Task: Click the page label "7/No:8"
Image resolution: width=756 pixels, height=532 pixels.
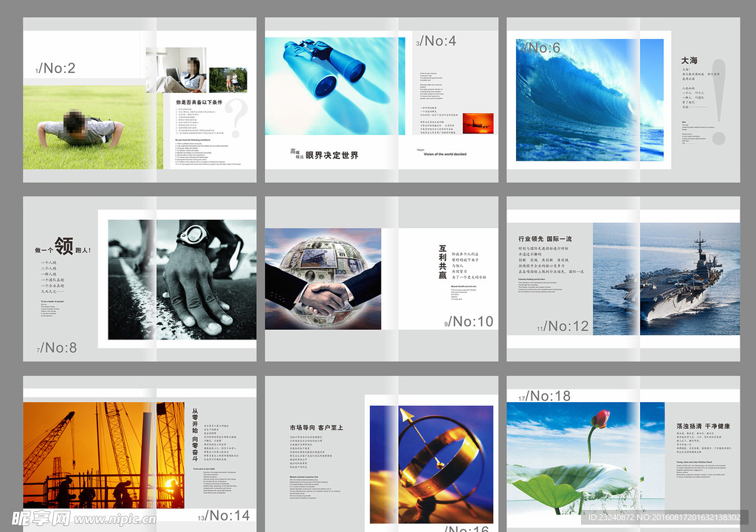Action: [57, 348]
